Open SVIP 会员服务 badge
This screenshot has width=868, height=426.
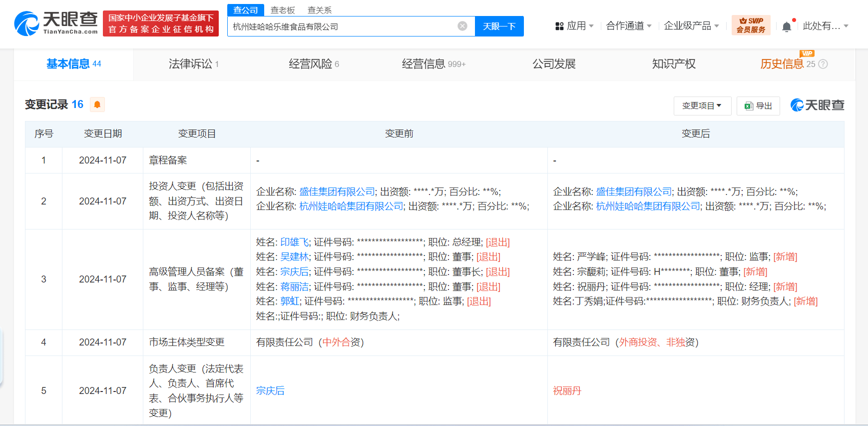pyautogui.click(x=751, y=25)
